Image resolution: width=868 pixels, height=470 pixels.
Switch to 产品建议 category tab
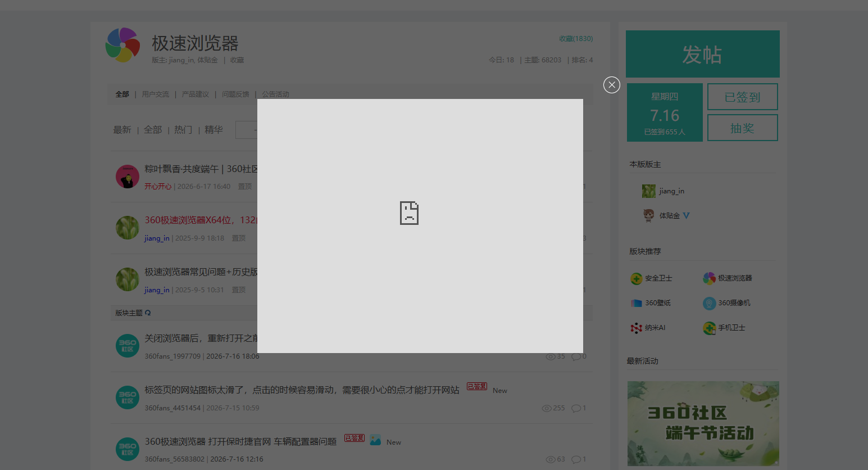pos(195,94)
